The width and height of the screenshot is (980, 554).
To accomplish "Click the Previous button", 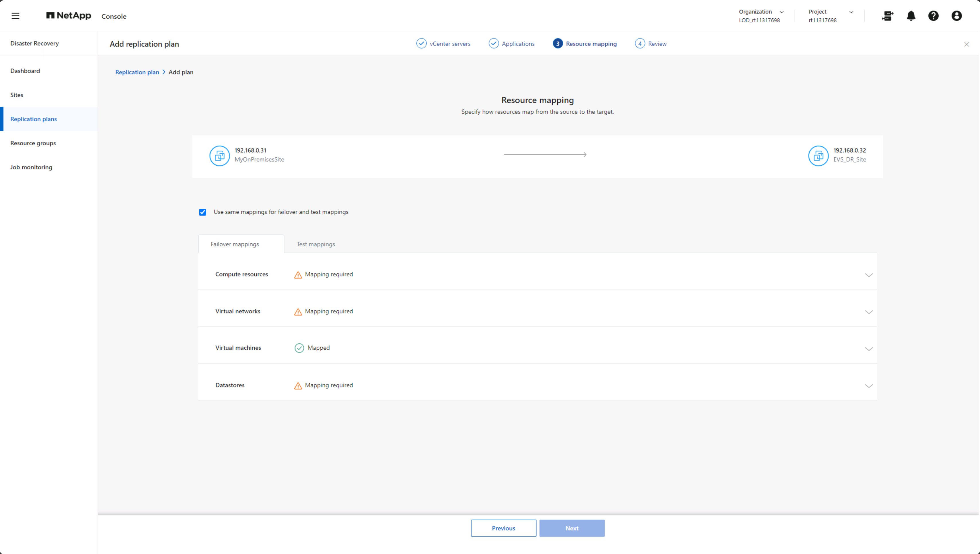I will 503,528.
